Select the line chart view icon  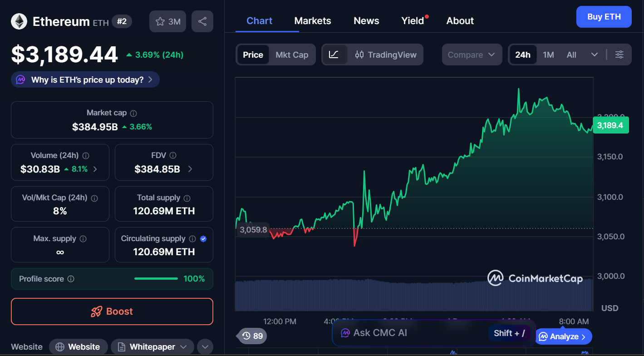coord(334,54)
